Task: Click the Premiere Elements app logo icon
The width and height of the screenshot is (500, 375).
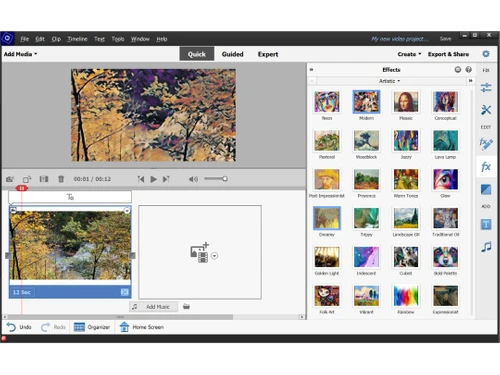Action: point(7,39)
